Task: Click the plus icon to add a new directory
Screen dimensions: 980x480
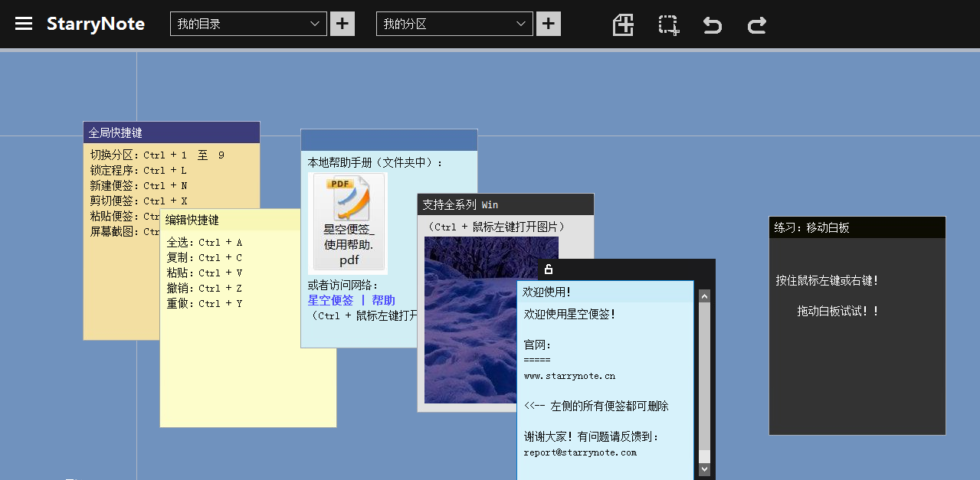Action: point(342,24)
